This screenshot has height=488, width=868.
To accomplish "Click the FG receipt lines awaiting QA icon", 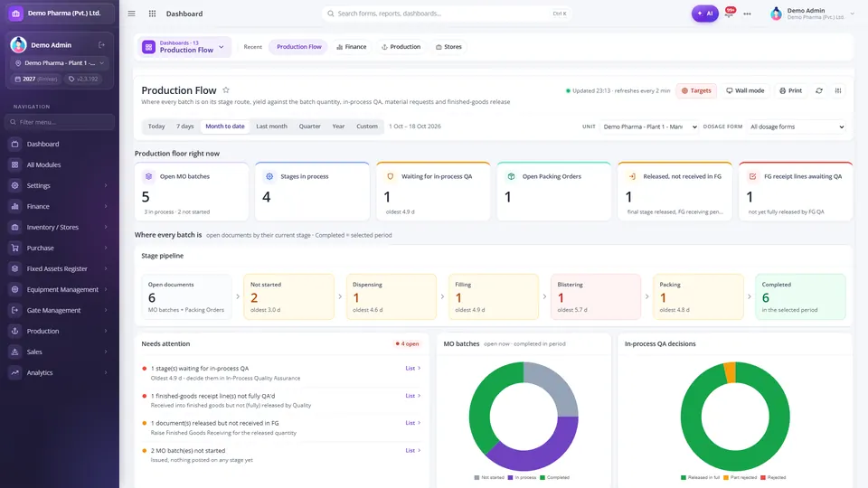I will [x=752, y=176].
